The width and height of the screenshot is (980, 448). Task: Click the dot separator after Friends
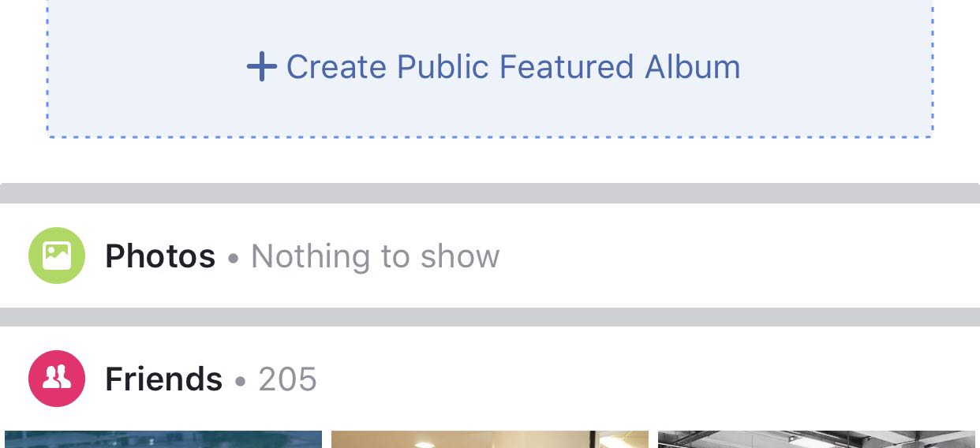(x=241, y=381)
